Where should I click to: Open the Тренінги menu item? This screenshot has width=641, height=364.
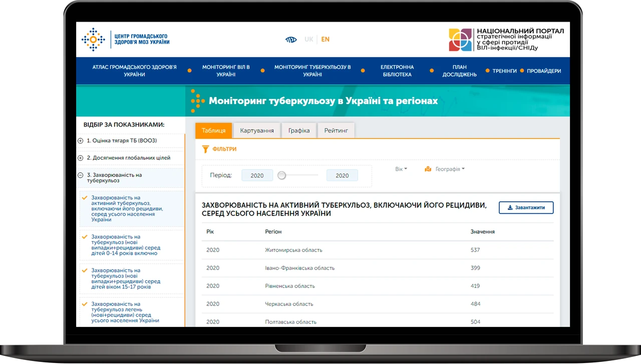(504, 71)
